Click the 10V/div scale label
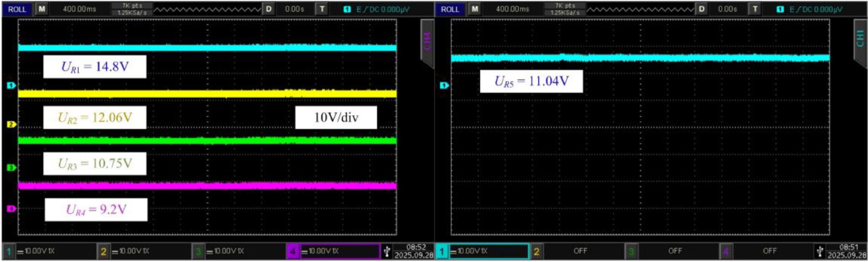This screenshot has height=262, width=868. tap(336, 117)
